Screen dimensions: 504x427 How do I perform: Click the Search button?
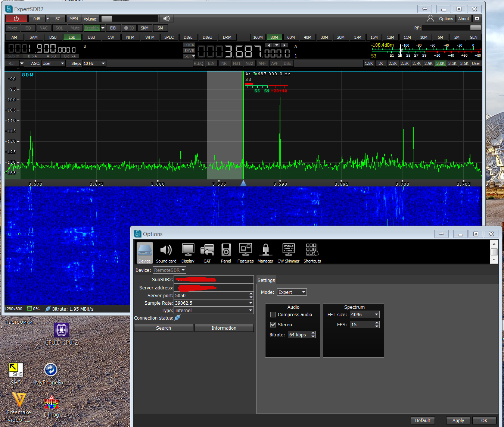click(x=164, y=328)
